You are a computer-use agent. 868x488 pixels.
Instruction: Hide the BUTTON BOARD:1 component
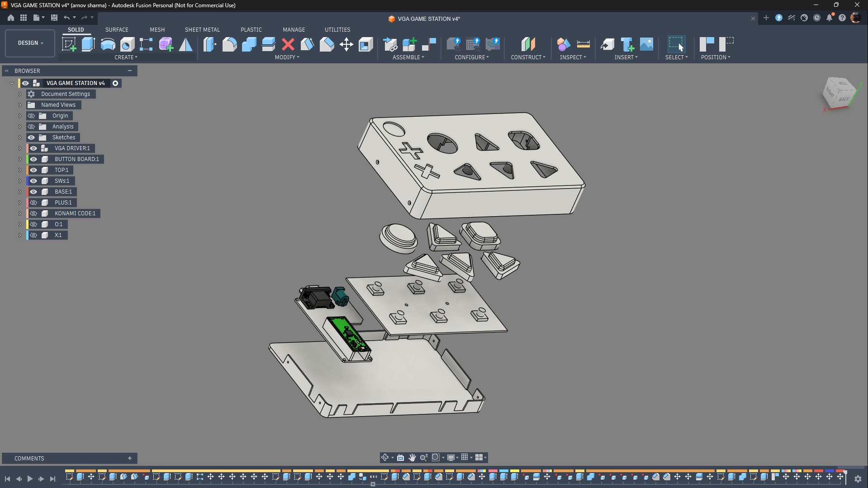(x=33, y=159)
